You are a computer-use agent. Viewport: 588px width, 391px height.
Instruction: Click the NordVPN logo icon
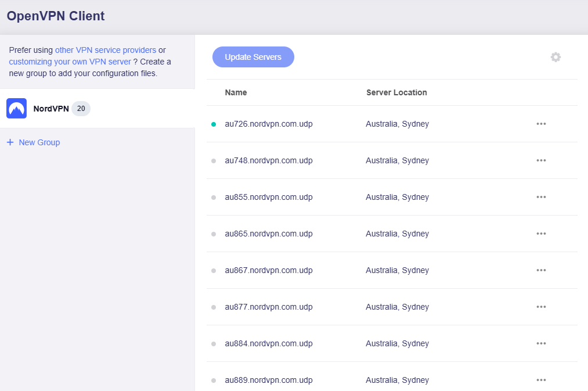(16, 109)
